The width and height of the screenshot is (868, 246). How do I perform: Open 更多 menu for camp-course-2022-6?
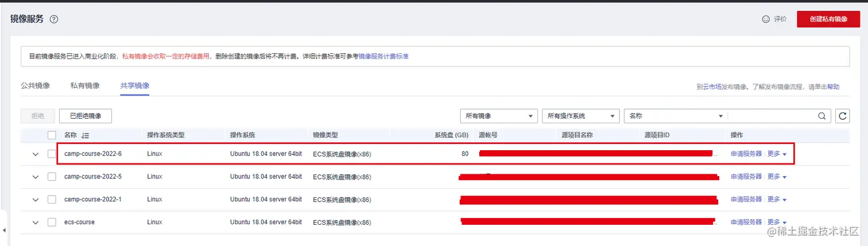coord(777,154)
